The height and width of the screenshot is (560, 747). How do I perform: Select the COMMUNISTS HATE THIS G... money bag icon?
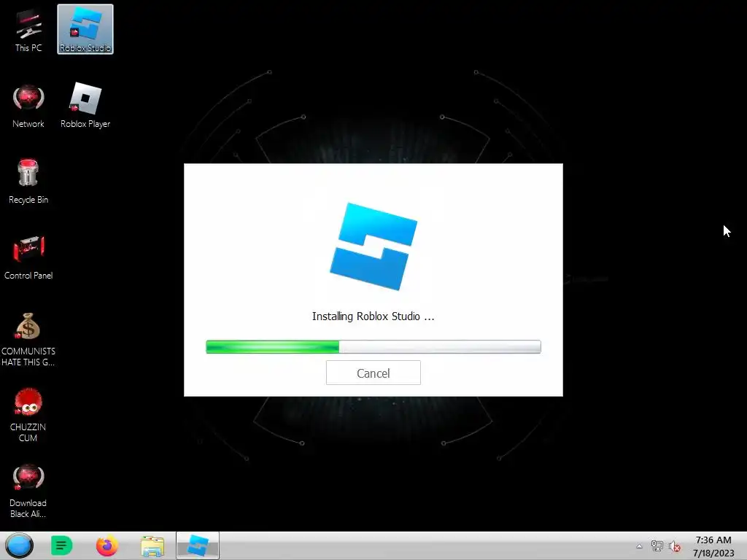click(28, 339)
